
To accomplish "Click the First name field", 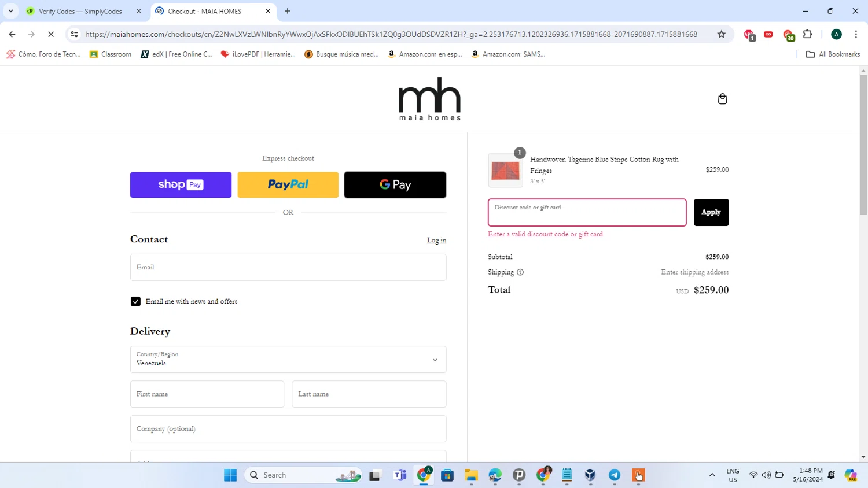I will click(x=207, y=394).
